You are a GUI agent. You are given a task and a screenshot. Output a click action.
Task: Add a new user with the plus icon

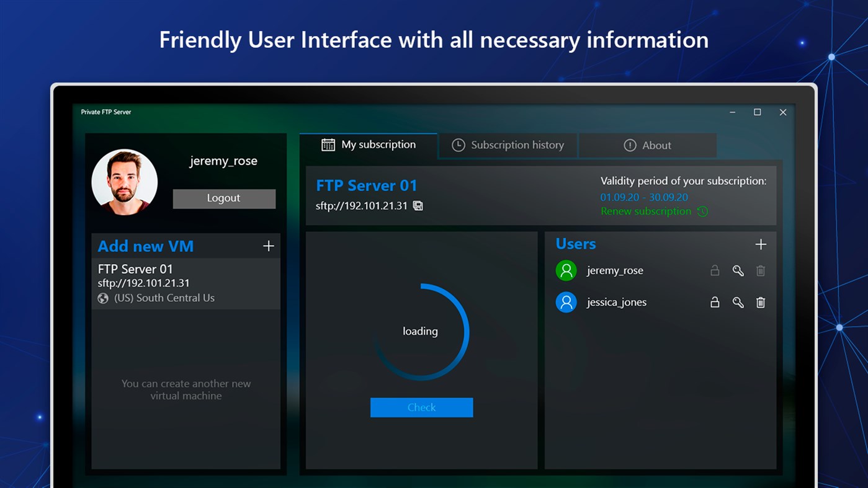761,244
